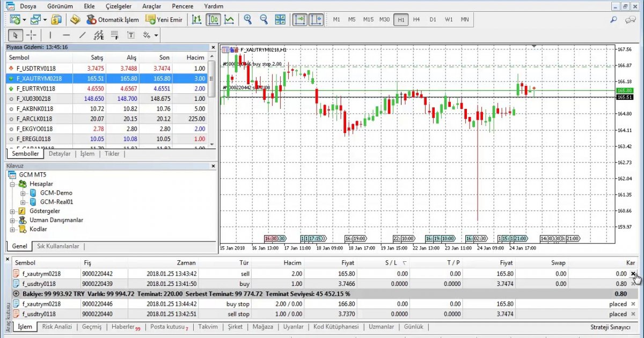Toggle Otomatik İşlem auto trading
644x338 pixels.
point(113,20)
